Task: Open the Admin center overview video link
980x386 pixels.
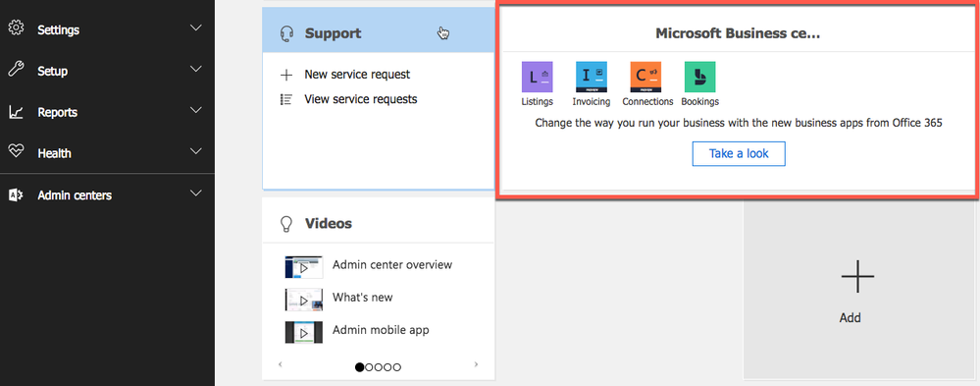Action: click(x=391, y=264)
